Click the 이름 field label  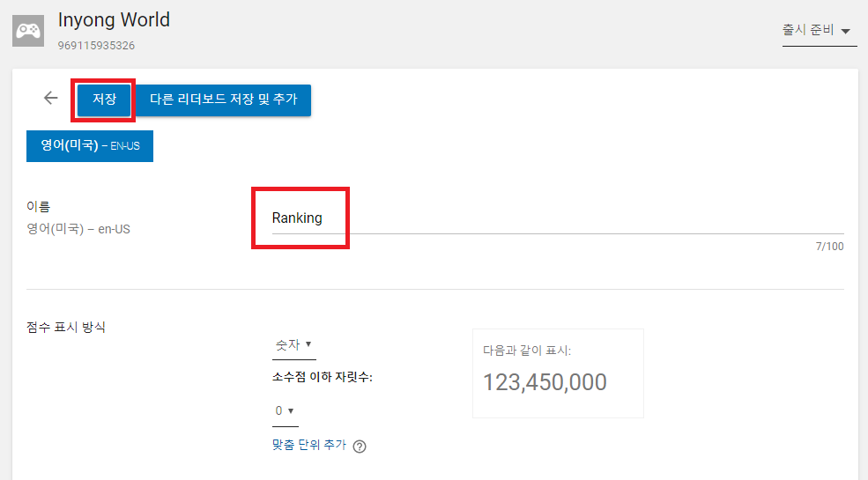[x=38, y=207]
